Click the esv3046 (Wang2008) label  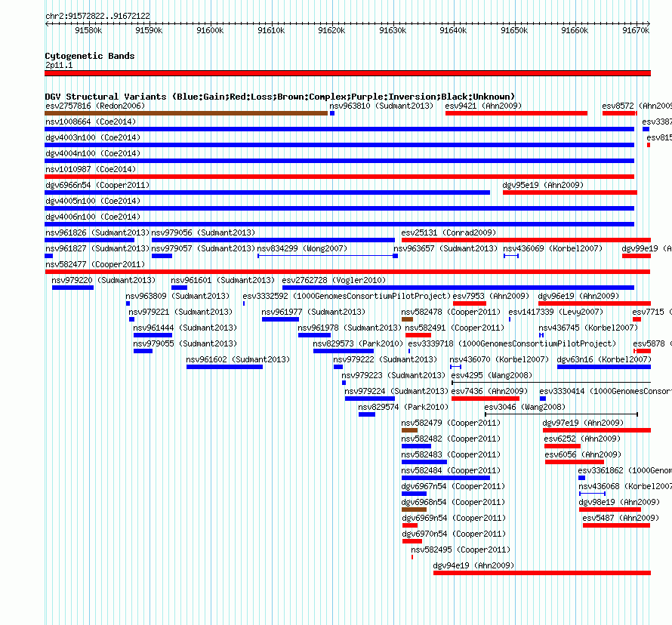click(525, 407)
